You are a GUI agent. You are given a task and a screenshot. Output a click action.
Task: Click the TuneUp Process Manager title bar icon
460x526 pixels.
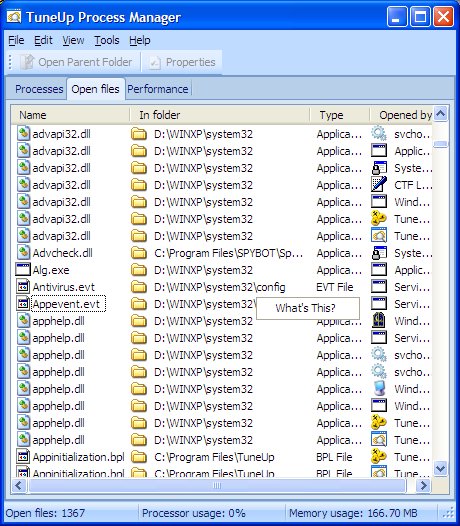point(14,17)
